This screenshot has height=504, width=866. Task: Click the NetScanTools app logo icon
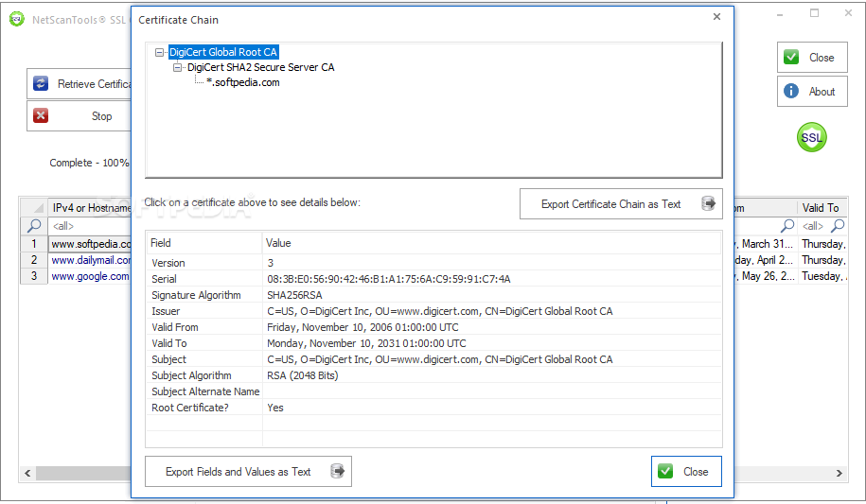pos(17,19)
